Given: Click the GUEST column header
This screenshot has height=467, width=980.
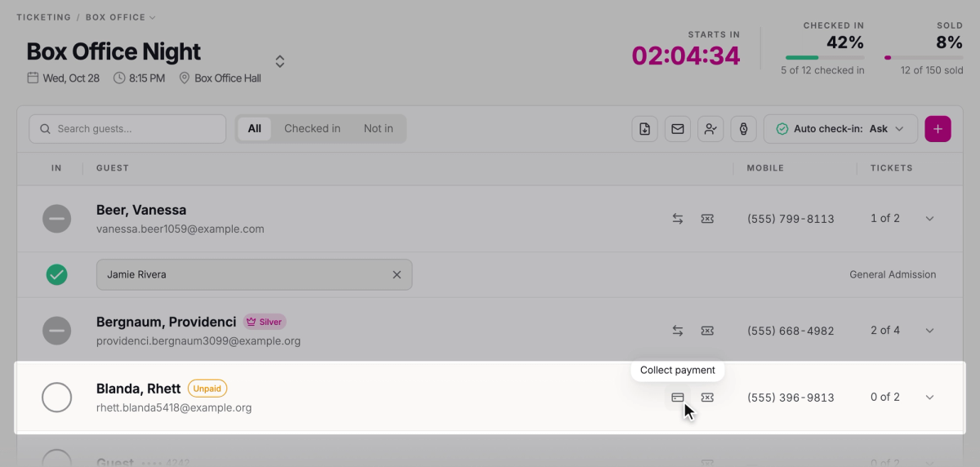Looking at the screenshot, I should pos(113,168).
